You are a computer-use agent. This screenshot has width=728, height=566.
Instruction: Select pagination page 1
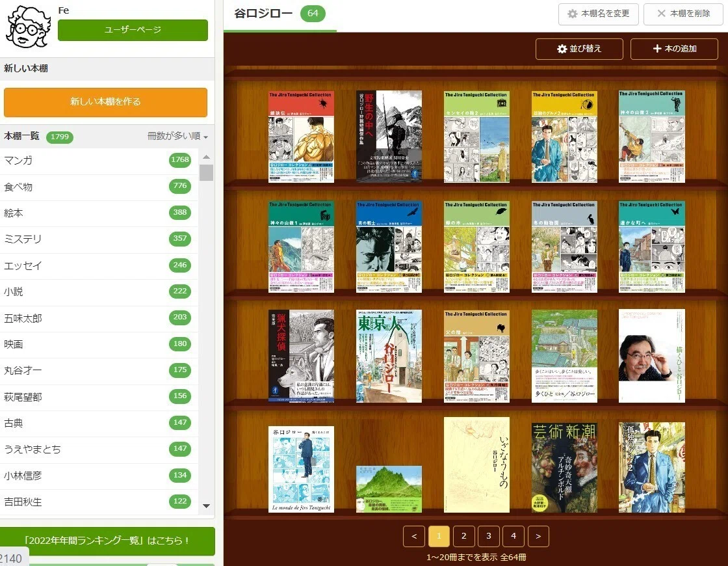439,536
